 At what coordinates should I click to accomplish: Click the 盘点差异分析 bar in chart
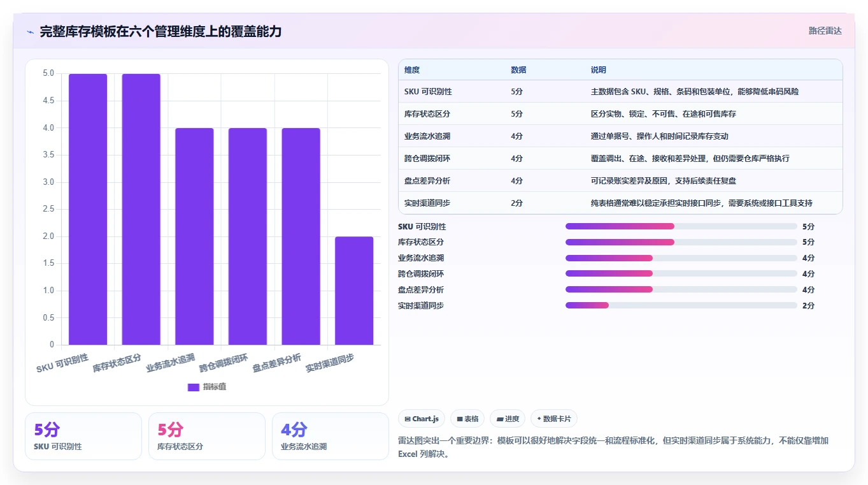(x=301, y=236)
